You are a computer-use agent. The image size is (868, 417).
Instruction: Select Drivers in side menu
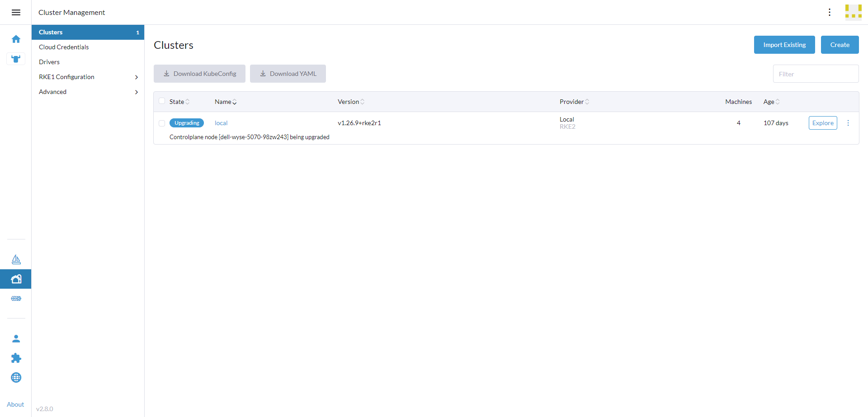[x=49, y=62]
